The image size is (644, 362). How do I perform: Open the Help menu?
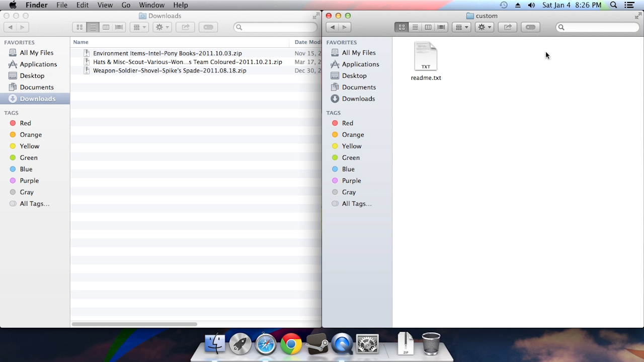click(180, 5)
